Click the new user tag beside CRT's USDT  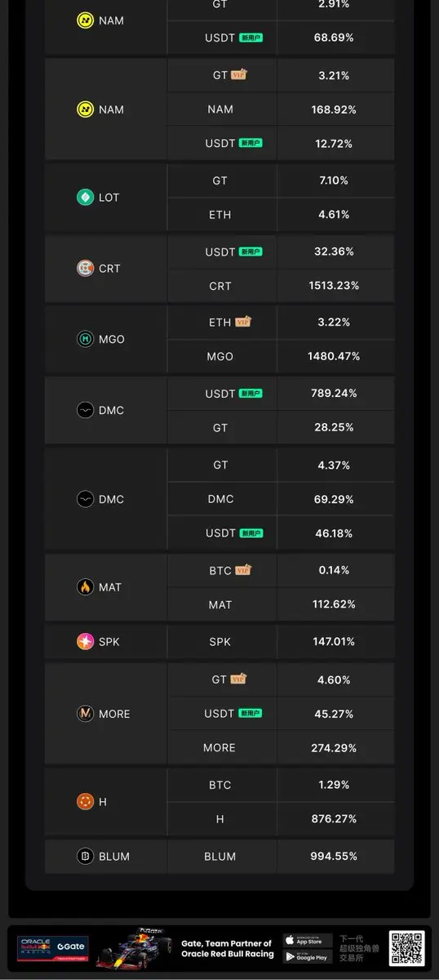pos(251,252)
